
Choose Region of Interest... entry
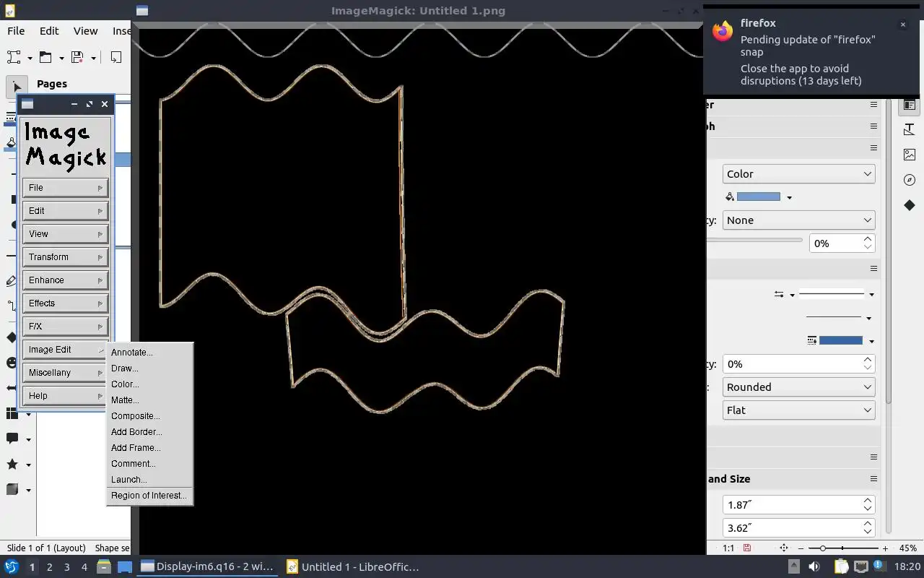[149, 496]
